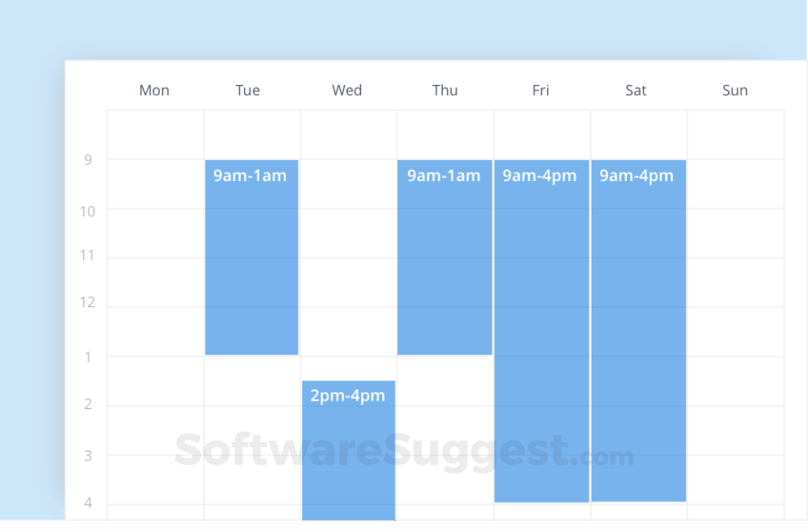Screen dimensions: 808x532
Task: Click the Wed day header
Action: pos(347,90)
